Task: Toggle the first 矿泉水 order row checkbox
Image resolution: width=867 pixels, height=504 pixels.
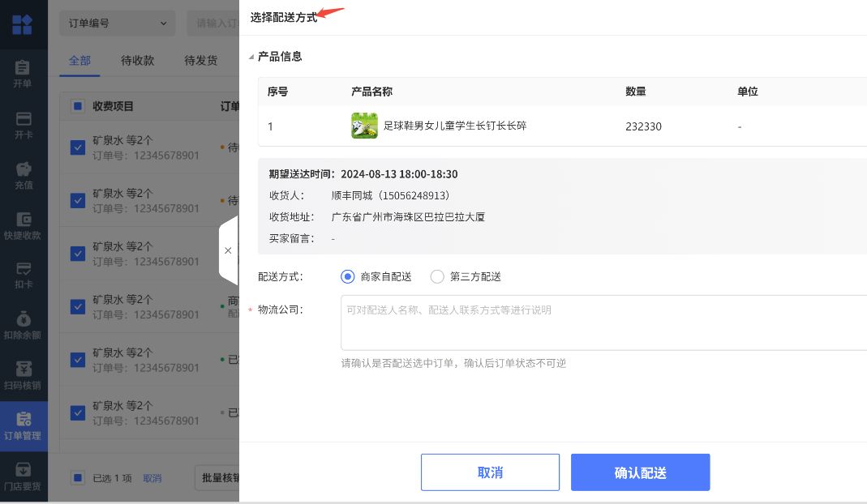Action: [x=77, y=147]
